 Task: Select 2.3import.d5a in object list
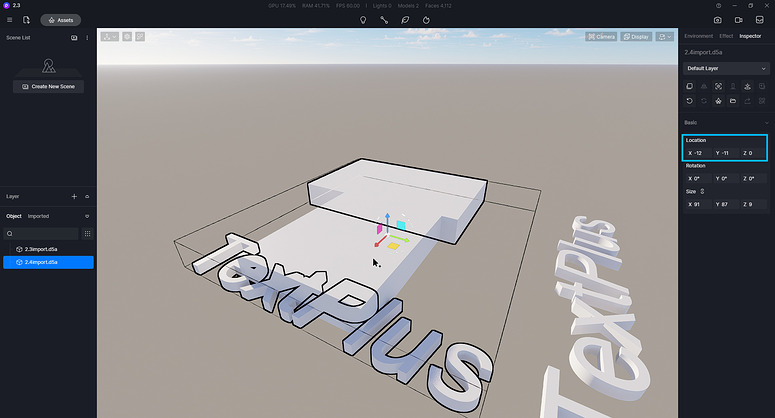pyautogui.click(x=48, y=250)
